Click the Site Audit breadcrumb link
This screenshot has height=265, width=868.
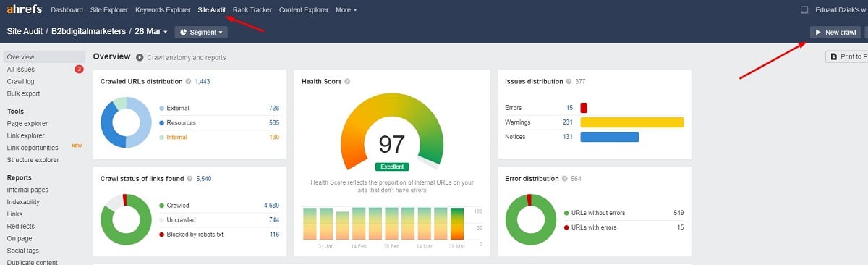(25, 32)
